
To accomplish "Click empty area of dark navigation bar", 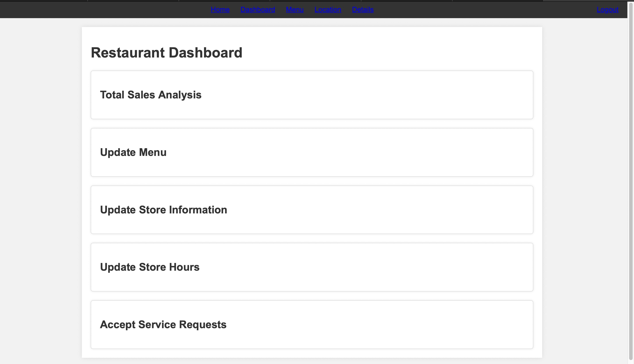I will tap(100, 10).
